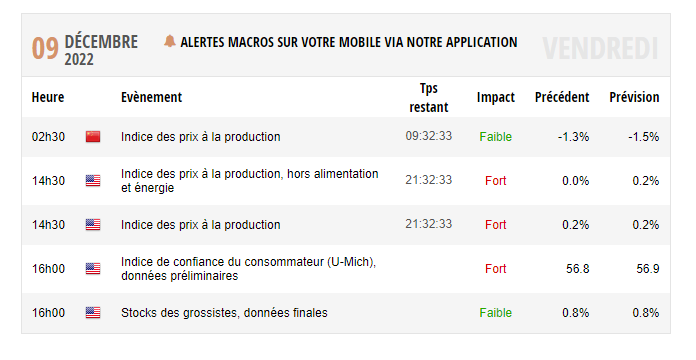This screenshot has height=360, width=696.
Task: Select Indice de confiance du consommateur event
Action: tap(249, 269)
